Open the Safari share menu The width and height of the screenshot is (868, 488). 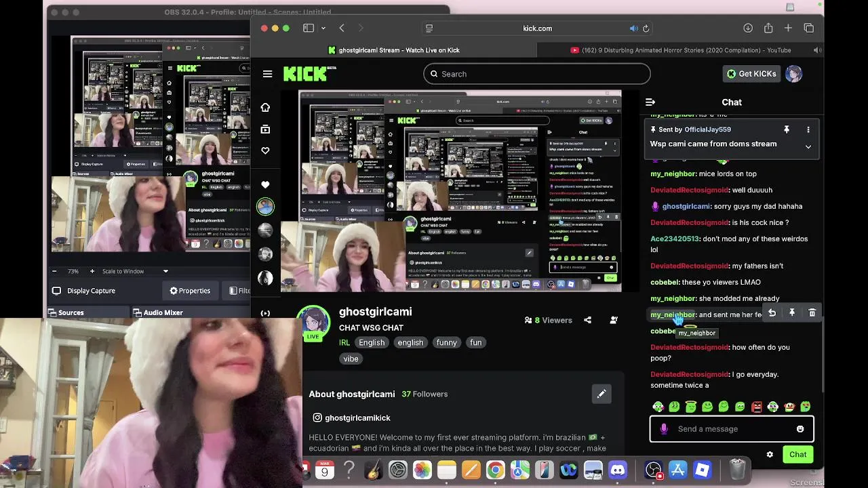768,28
